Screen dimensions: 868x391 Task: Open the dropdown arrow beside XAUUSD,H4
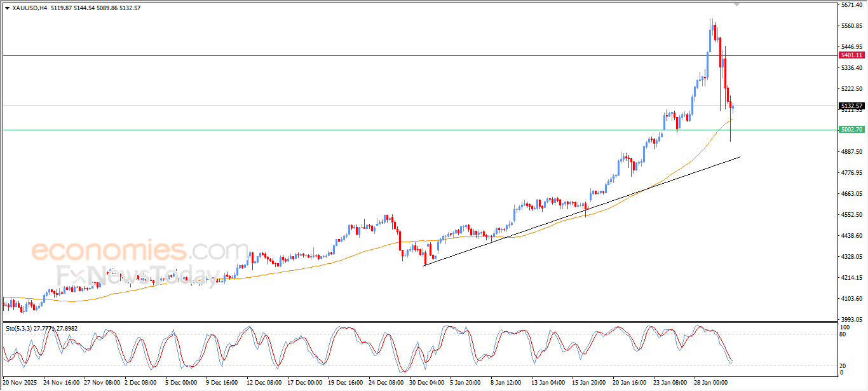[x=7, y=8]
